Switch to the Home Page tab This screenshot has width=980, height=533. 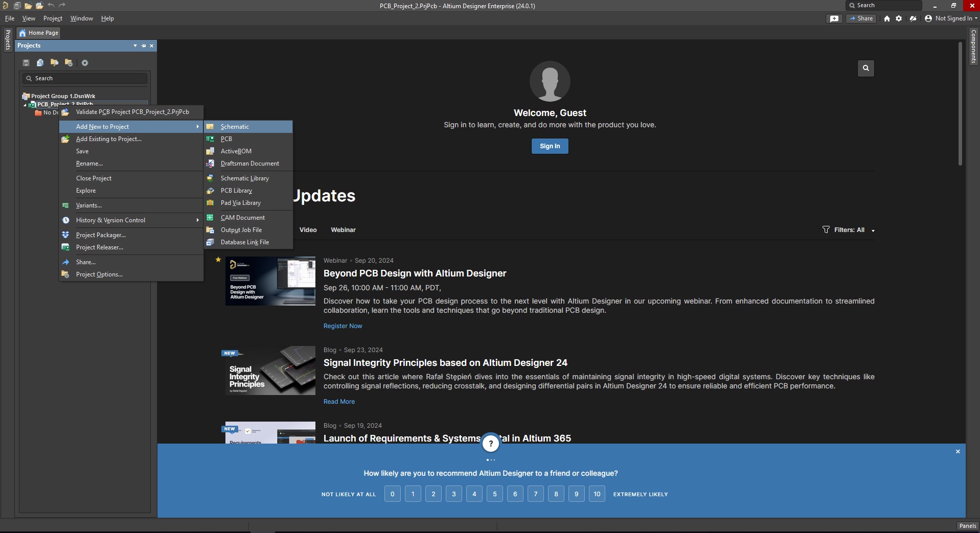point(39,33)
